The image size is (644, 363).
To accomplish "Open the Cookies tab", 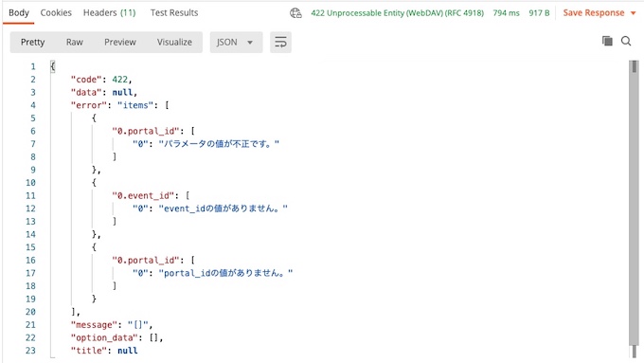I will (x=56, y=12).
